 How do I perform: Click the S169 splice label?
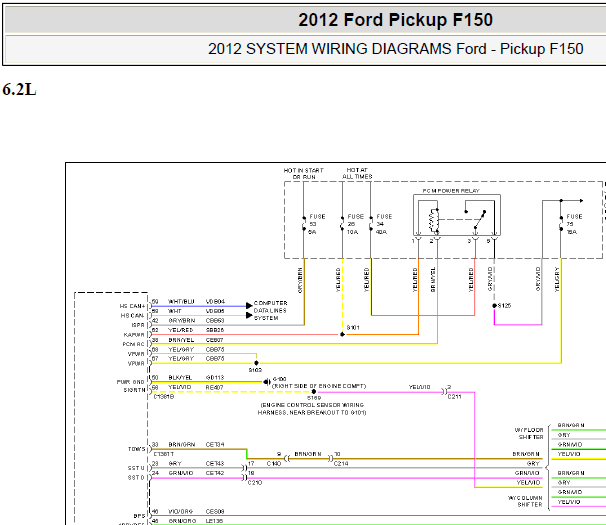pos(314,398)
